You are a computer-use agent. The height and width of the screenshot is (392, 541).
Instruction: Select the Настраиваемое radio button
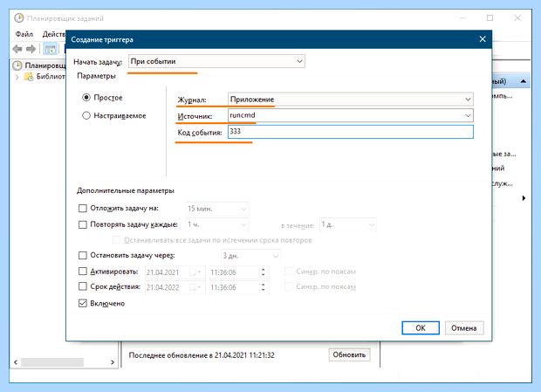pyautogui.click(x=86, y=115)
